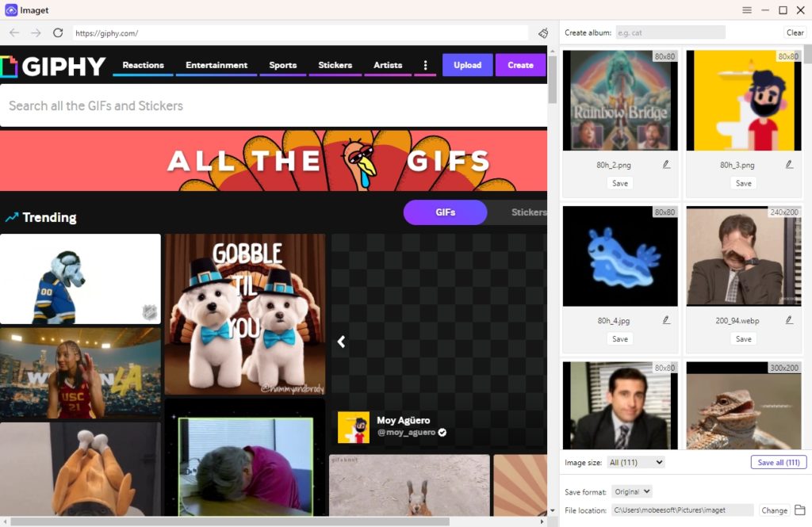Click the rename pencil icon for 80h_2.png
Viewport: 812px width, 527px height.
tap(666, 165)
